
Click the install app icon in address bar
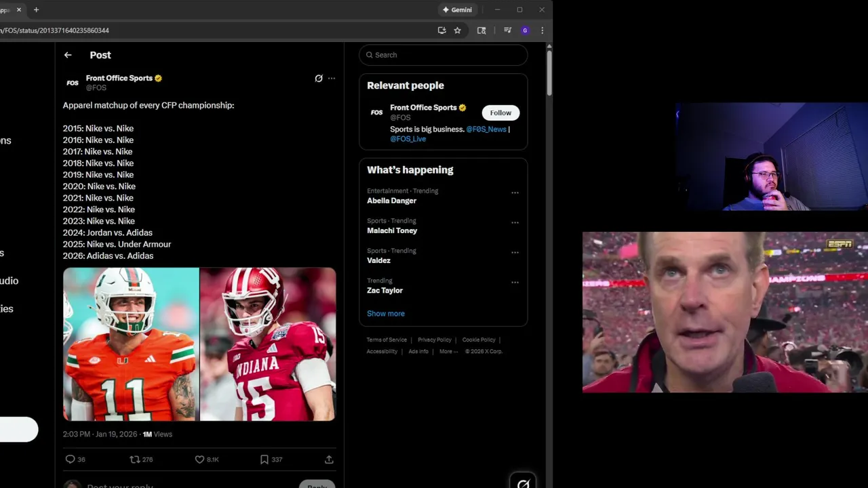point(442,30)
